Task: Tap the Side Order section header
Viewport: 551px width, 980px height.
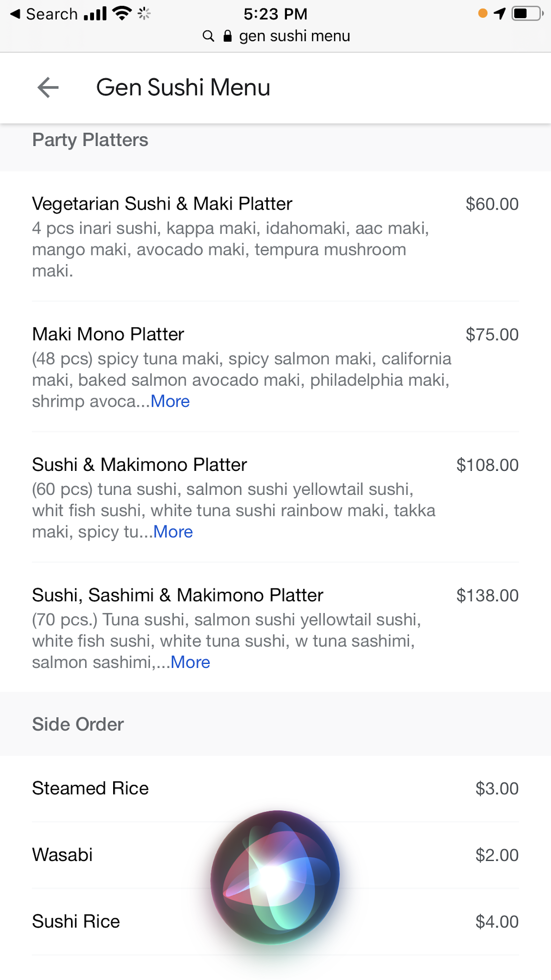Action: tap(78, 724)
